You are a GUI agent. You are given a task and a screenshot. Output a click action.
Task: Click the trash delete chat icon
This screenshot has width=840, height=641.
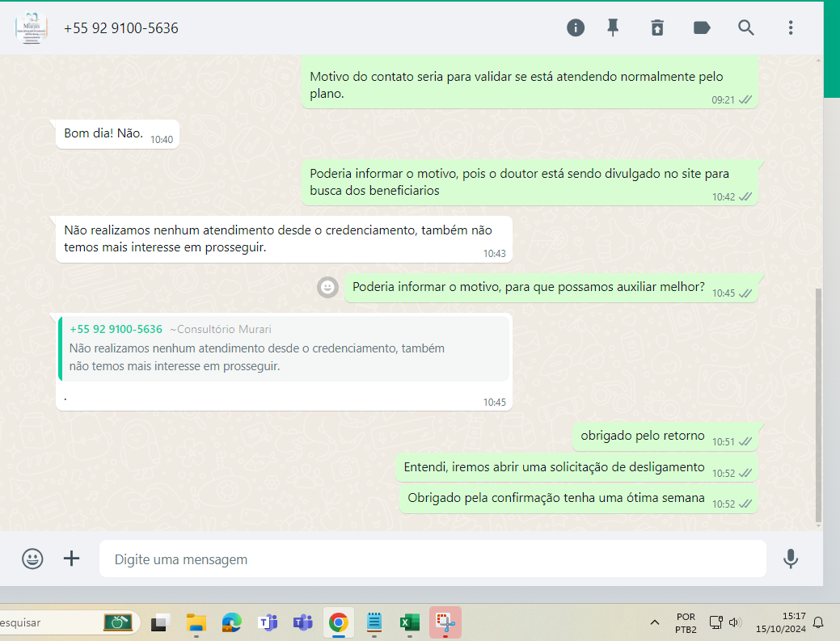pos(657,27)
